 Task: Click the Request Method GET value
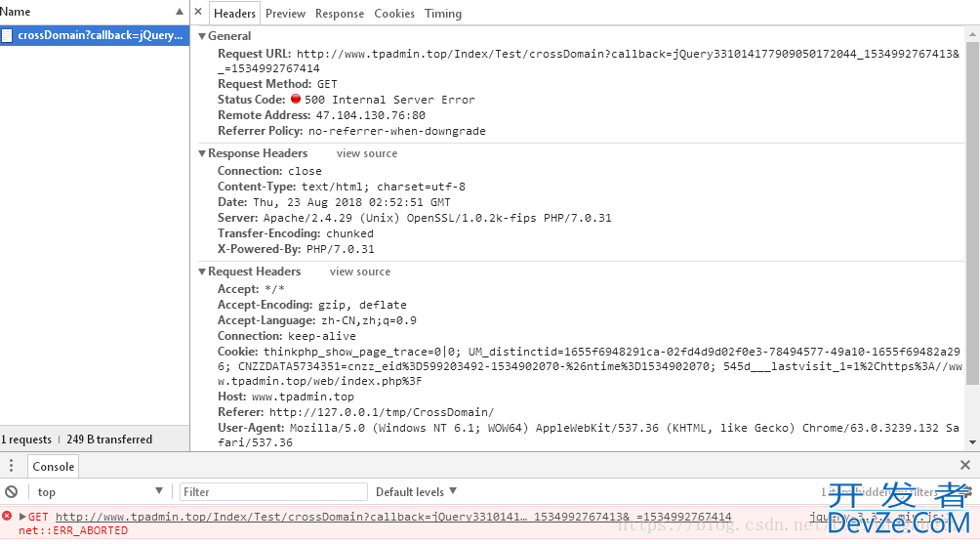[327, 84]
